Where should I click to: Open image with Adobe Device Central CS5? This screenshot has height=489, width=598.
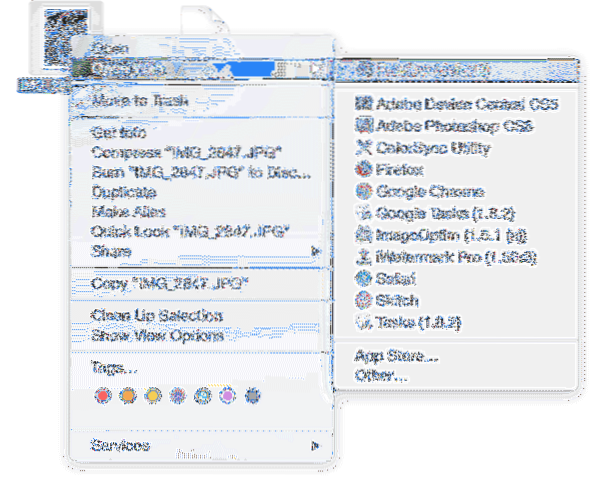(456, 104)
